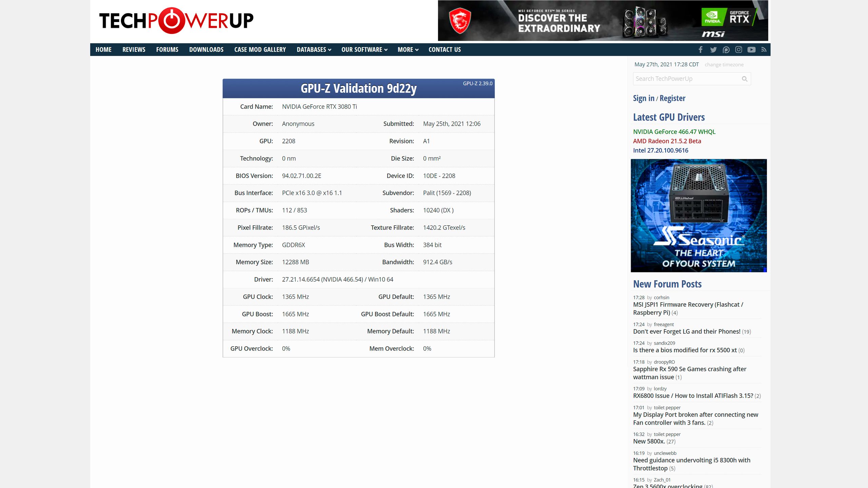The width and height of the screenshot is (868, 488).
Task: Visit the Instagram icon link
Action: point(738,50)
